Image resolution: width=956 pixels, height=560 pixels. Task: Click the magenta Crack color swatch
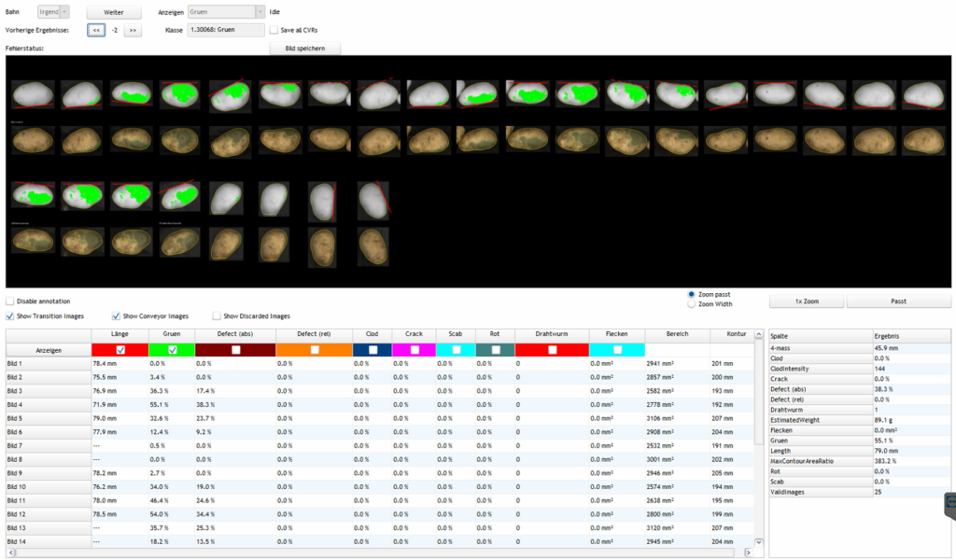[x=414, y=348]
